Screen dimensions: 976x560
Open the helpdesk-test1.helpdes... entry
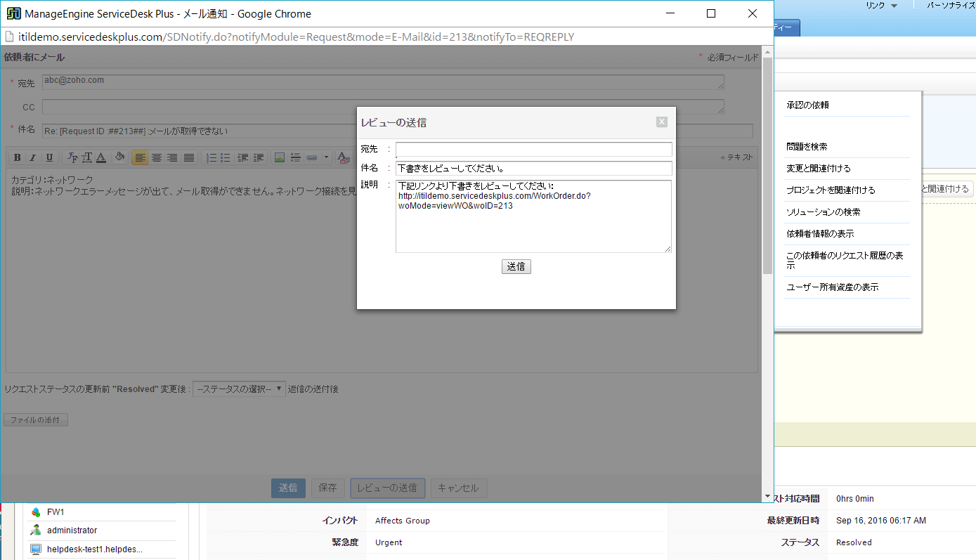(95, 549)
